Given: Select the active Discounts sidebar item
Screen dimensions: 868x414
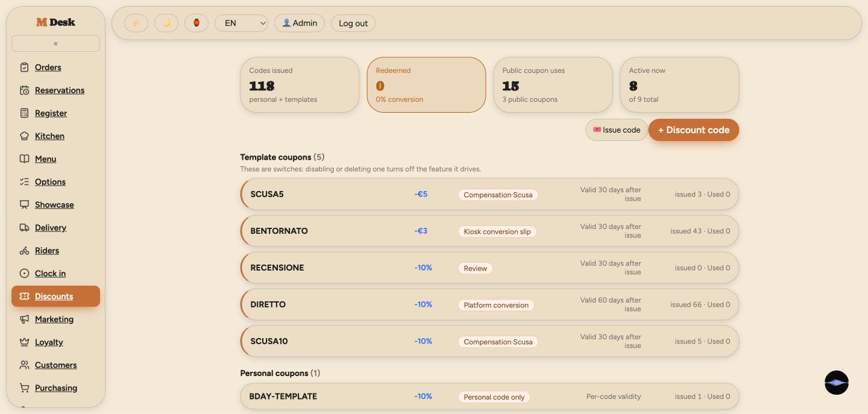Looking at the screenshot, I should (55, 296).
